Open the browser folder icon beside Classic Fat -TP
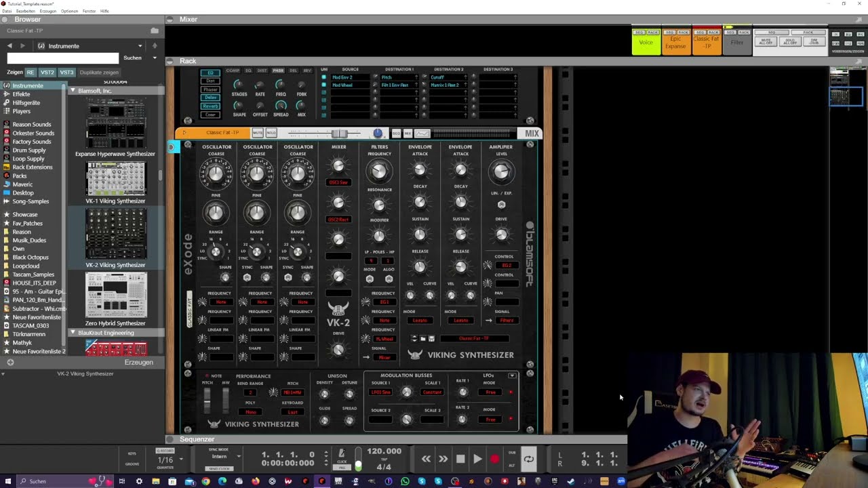 tap(155, 30)
